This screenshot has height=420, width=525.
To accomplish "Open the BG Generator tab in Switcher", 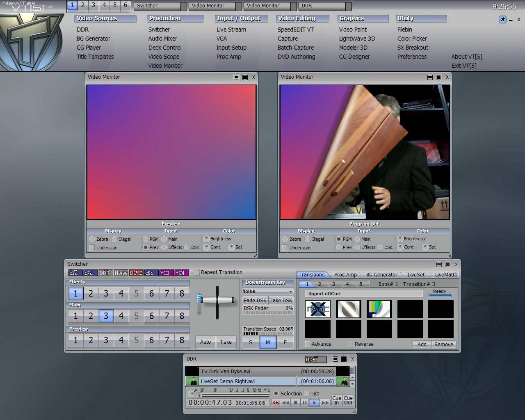I will (381, 275).
